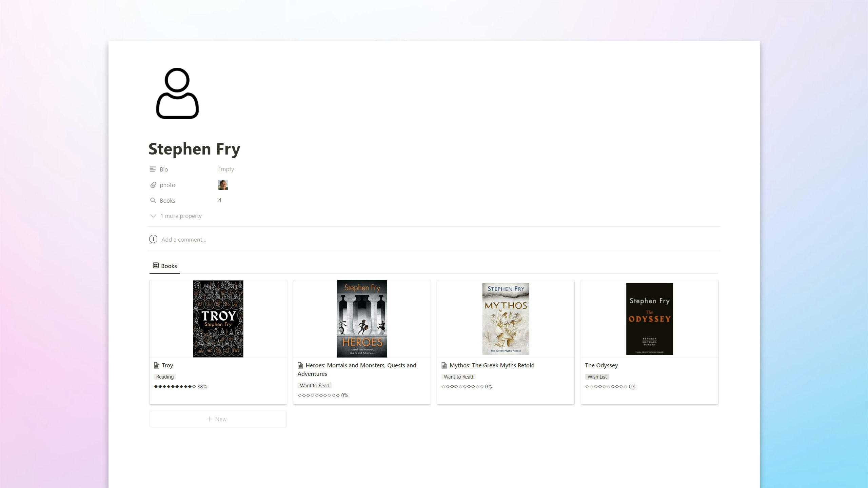Click Troy's 88% diamond progress bar
This screenshot has width=868, height=488.
pyautogui.click(x=180, y=387)
